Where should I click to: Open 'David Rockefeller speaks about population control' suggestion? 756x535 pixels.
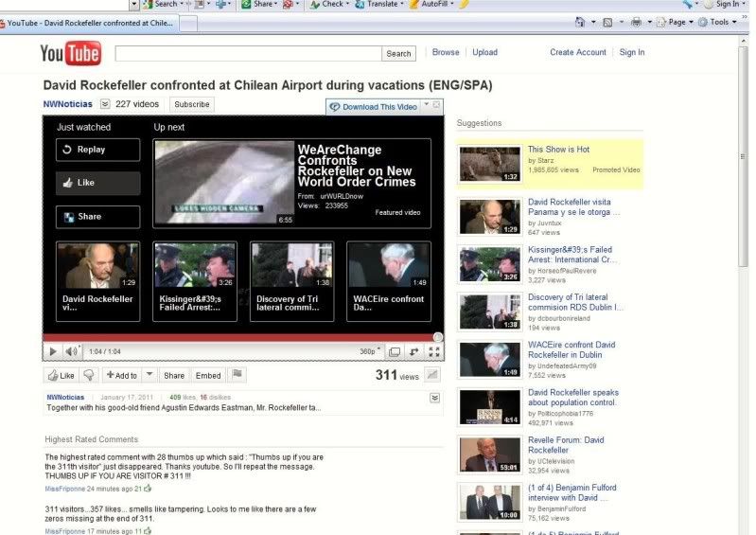[573, 398]
